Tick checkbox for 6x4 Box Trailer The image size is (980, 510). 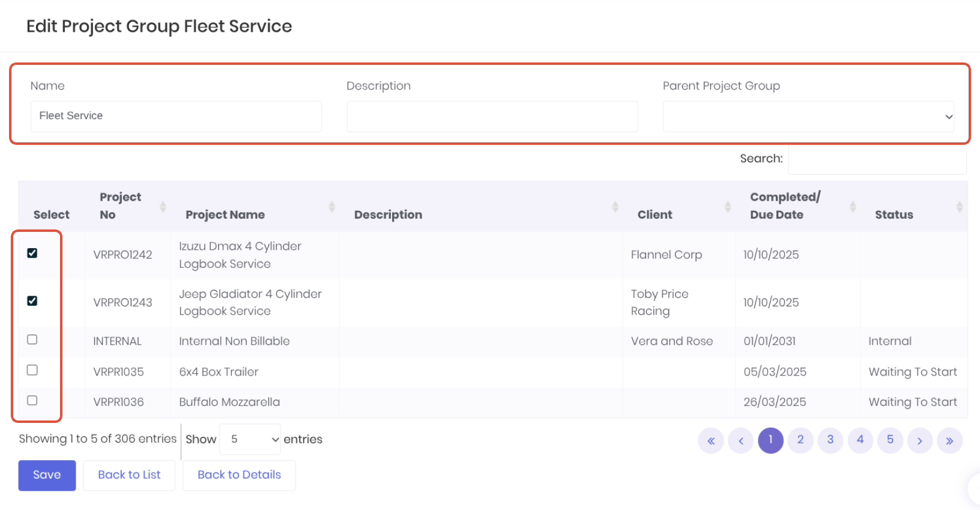[32, 370]
